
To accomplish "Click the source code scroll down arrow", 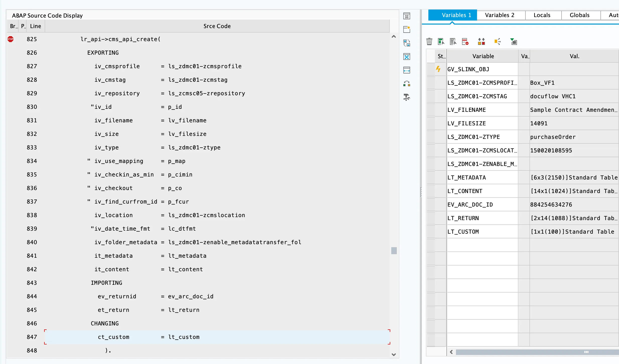I will (394, 354).
